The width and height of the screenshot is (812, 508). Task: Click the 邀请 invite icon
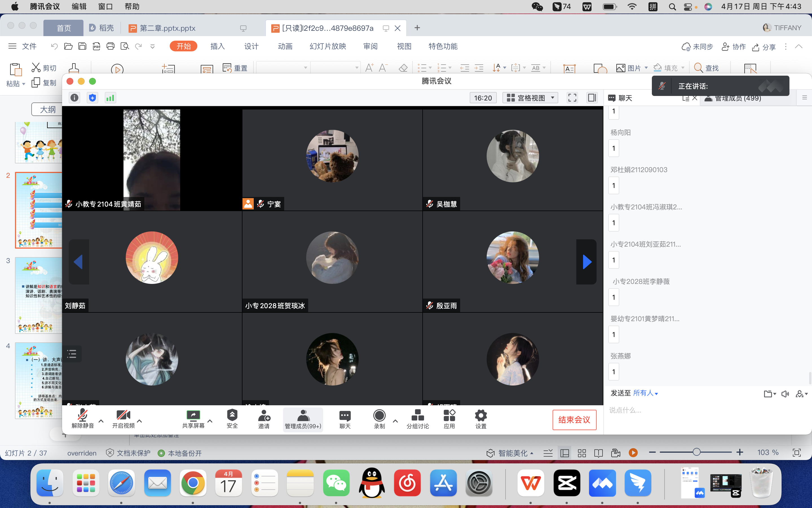click(264, 419)
